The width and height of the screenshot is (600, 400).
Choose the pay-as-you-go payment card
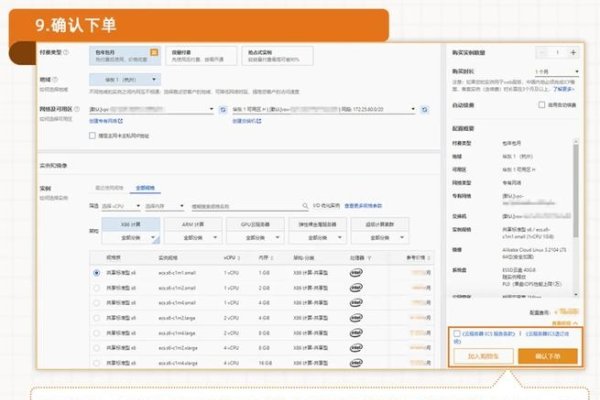click(201, 56)
